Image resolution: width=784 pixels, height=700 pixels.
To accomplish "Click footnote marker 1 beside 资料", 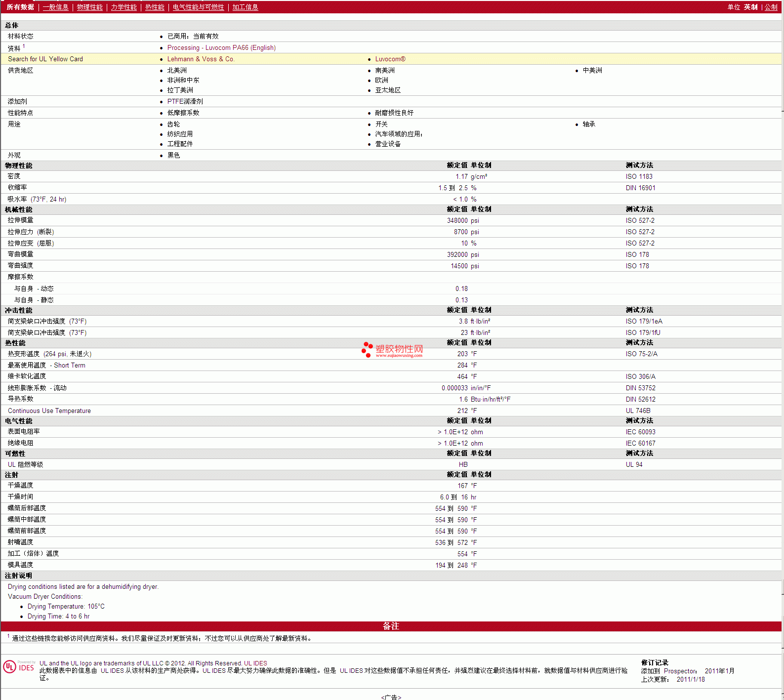I will click(24, 46).
